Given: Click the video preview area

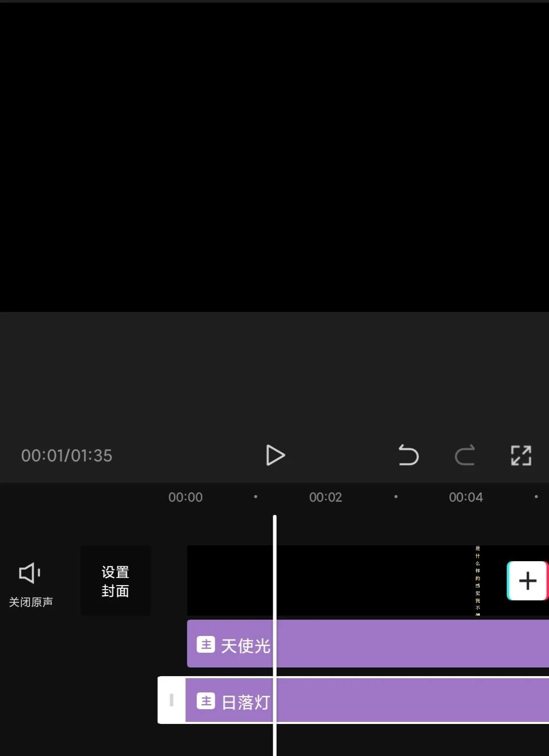Looking at the screenshot, I should pyautogui.click(x=274, y=157).
